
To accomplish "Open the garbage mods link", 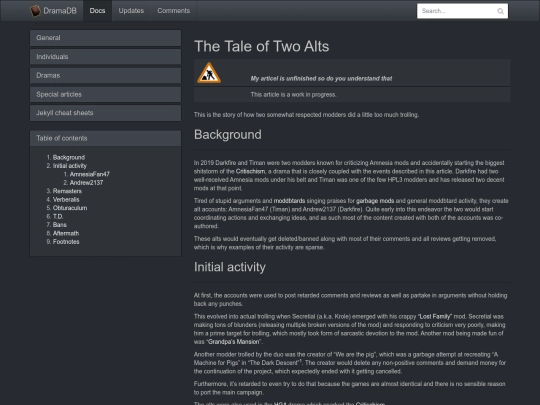I will 375,201.
